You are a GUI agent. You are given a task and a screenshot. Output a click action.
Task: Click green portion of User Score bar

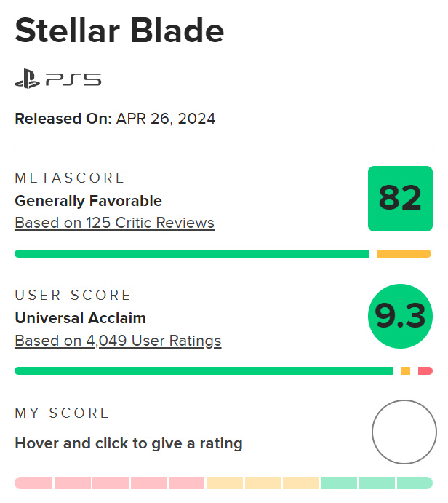click(204, 371)
